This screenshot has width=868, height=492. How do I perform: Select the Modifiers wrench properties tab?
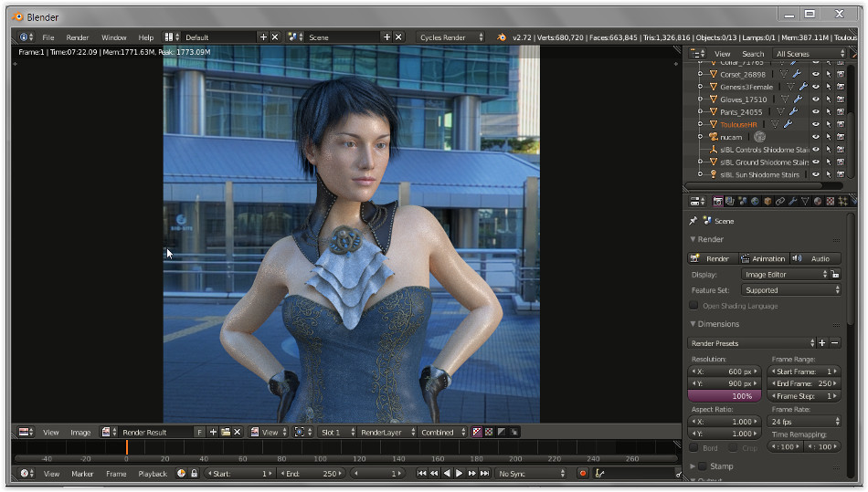pos(792,201)
